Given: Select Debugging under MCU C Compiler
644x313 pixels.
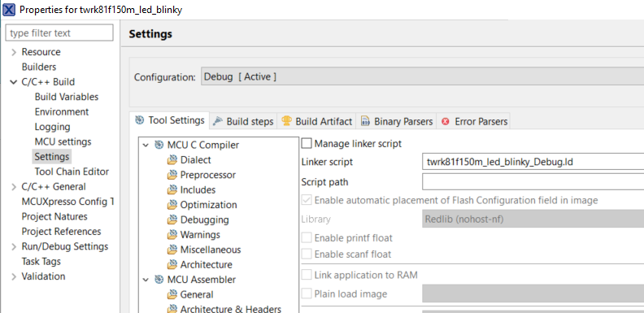Looking at the screenshot, I should pyautogui.click(x=205, y=220).
